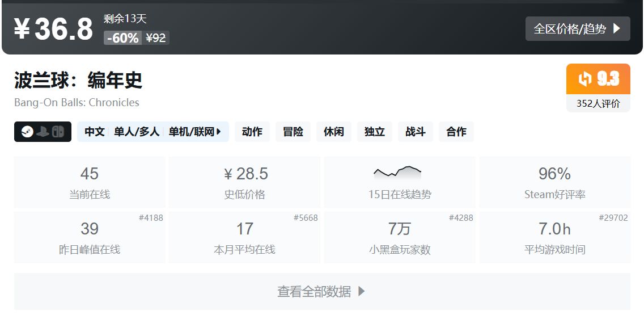Screen dimensions: 644x323
Task: Click the ranking #5668
Action: 306,217
